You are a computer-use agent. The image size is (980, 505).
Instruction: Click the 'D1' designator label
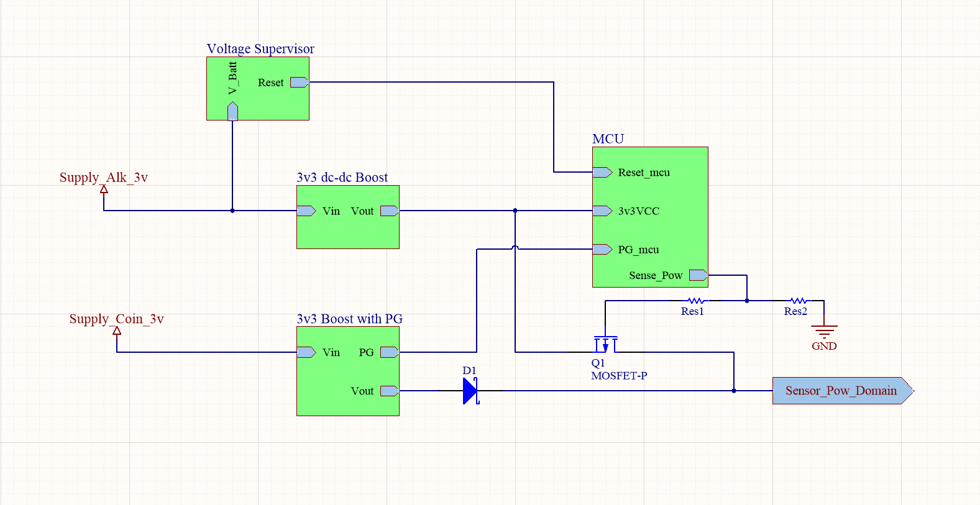tap(469, 371)
